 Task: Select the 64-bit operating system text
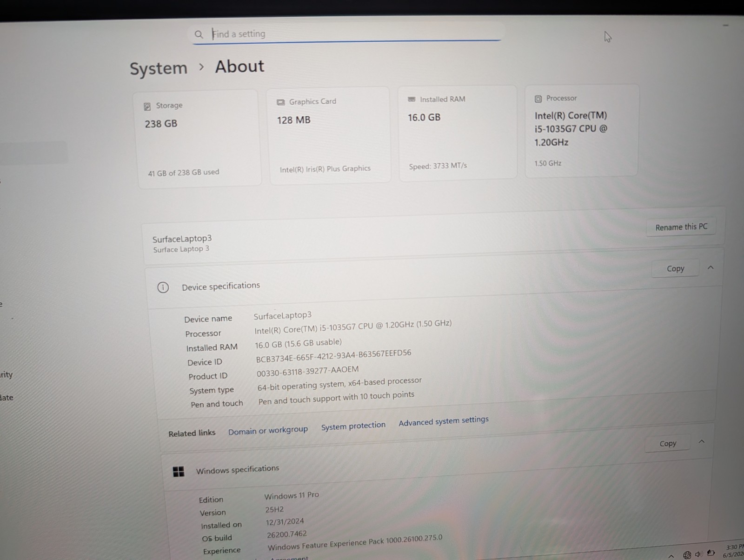[x=339, y=384]
